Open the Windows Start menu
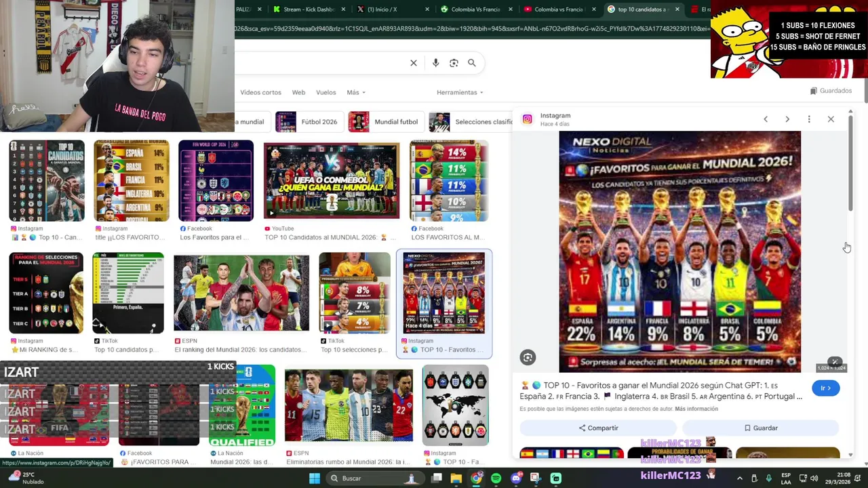Image resolution: width=868 pixels, height=488 pixels. (314, 479)
